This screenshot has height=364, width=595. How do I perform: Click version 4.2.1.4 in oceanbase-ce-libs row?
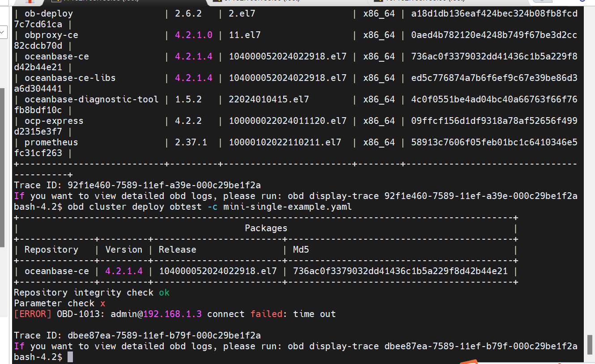[x=193, y=78]
